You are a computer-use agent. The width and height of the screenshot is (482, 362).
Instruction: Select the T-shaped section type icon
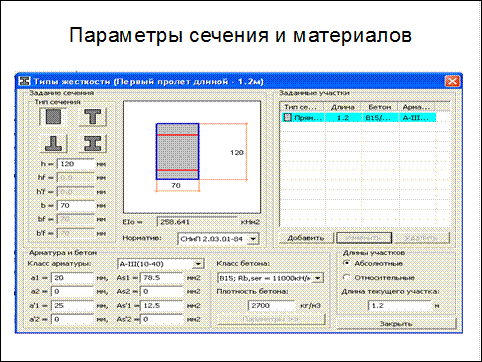[x=93, y=117]
